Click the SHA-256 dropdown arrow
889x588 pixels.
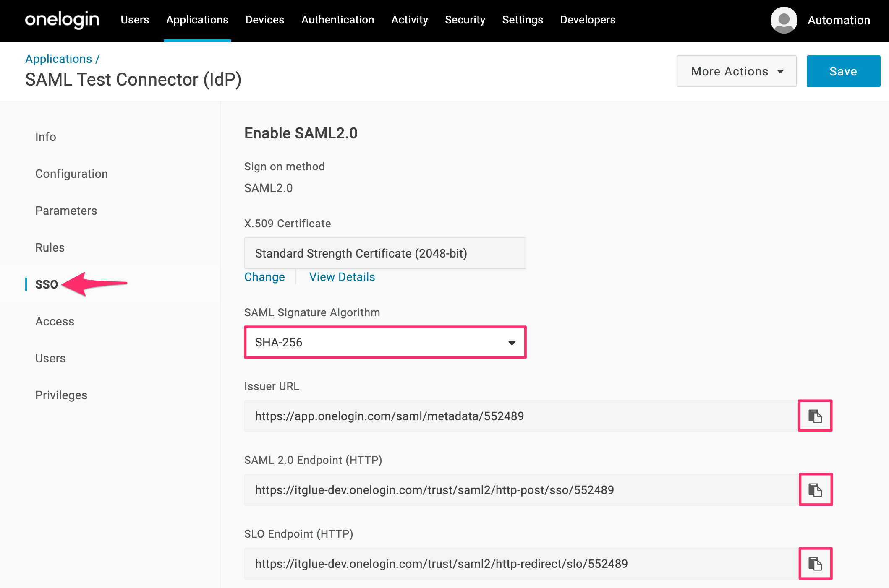pyautogui.click(x=512, y=343)
